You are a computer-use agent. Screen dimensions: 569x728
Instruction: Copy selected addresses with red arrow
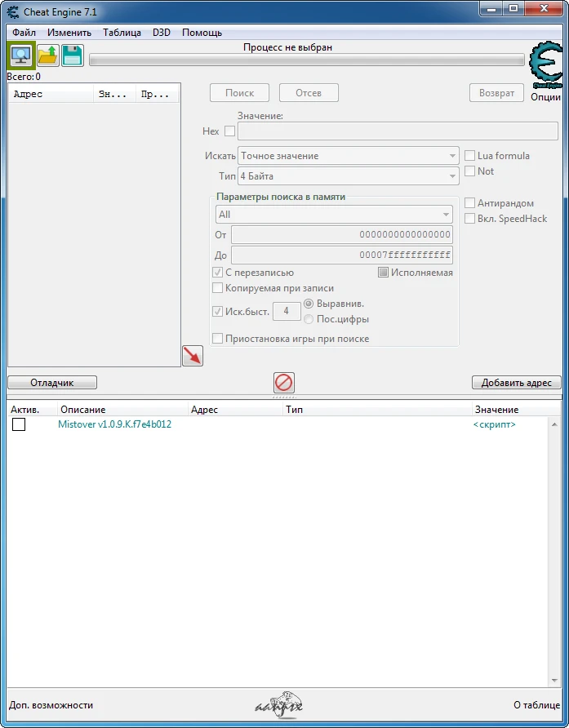[x=193, y=356]
